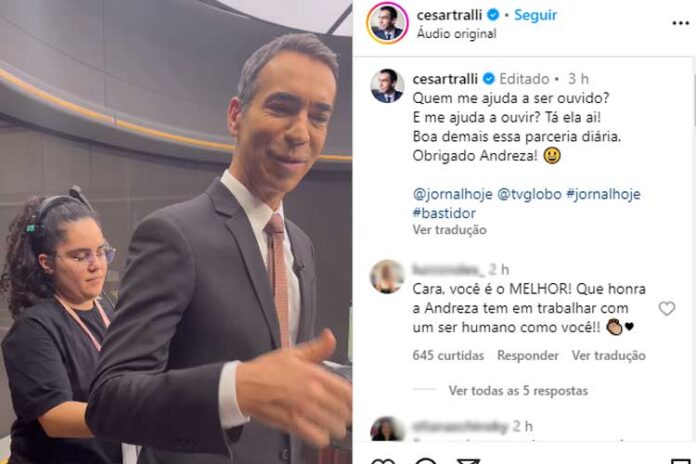Open the second commenter's avatar

pos(387,429)
